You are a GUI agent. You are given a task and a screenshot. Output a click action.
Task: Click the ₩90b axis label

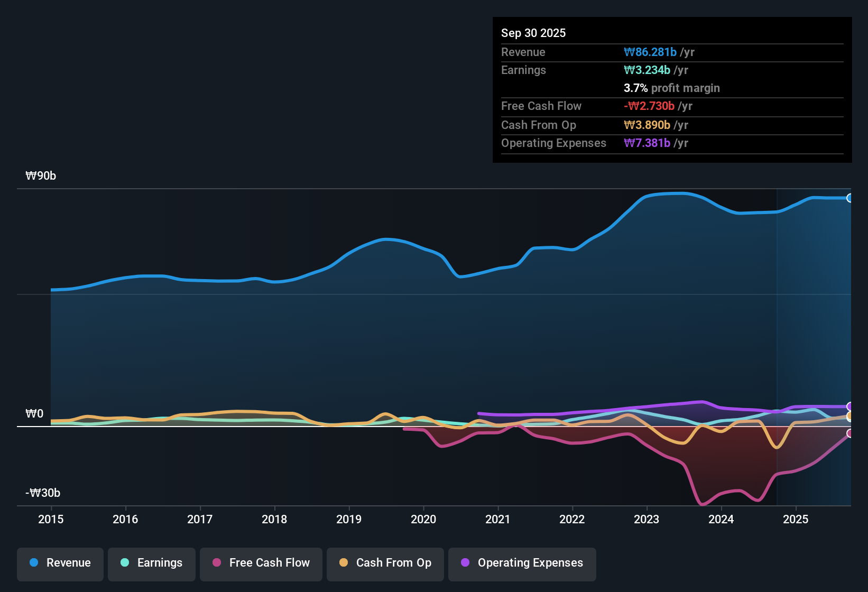[x=41, y=175]
